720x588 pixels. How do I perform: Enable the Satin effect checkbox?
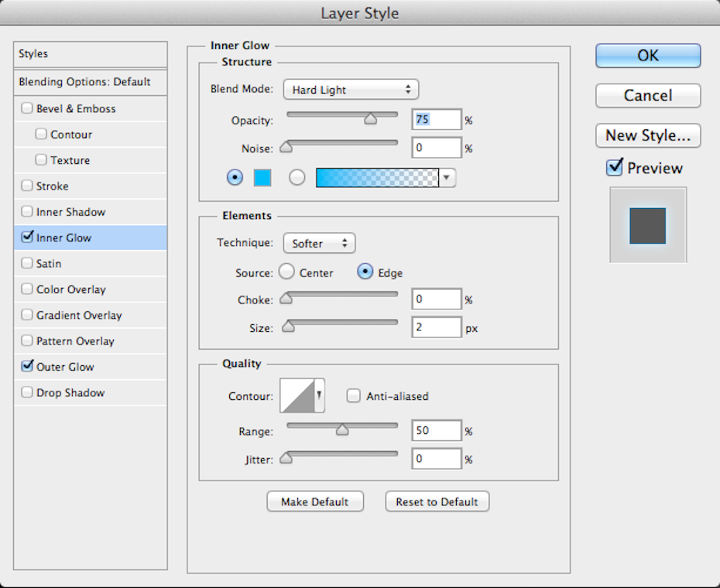pyautogui.click(x=27, y=263)
